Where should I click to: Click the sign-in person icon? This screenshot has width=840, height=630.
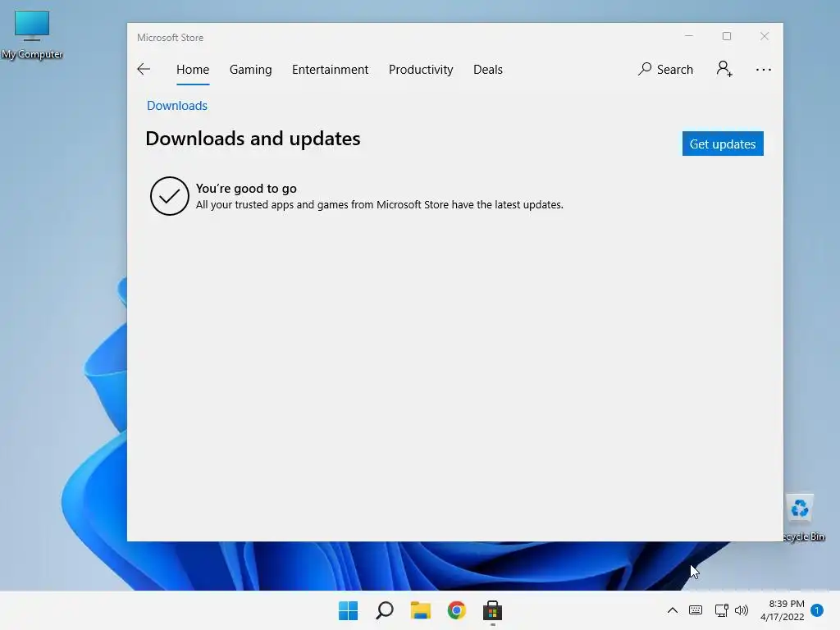tap(724, 69)
